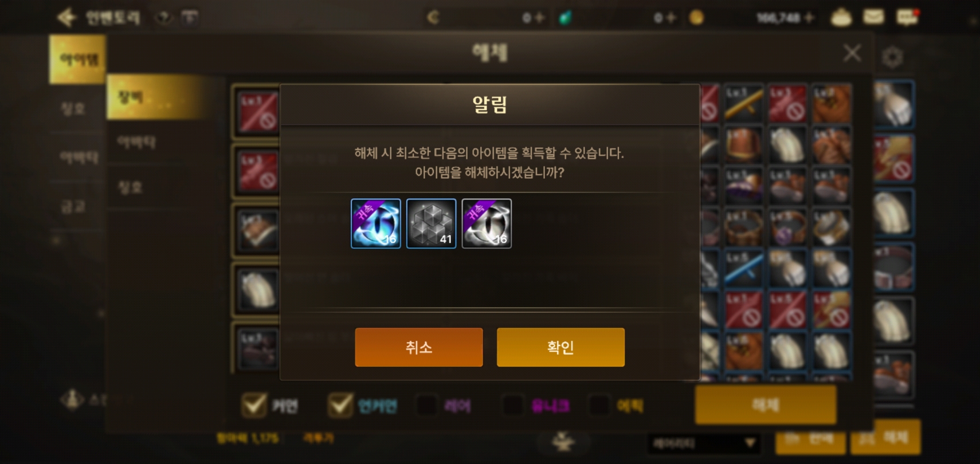
Task: Open the gold pouch shop icon
Action: [841, 18]
